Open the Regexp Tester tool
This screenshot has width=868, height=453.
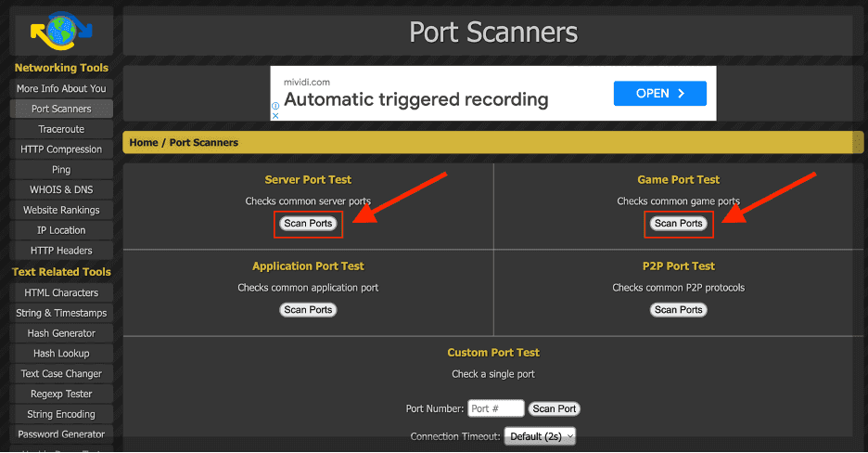pos(61,394)
